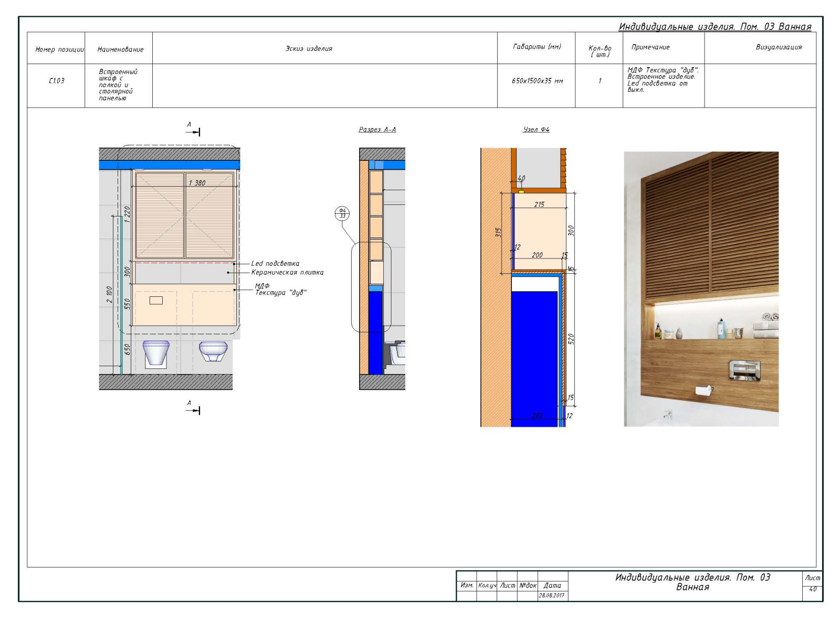The width and height of the screenshot is (840, 620).
Task: Click the blue filled area in the Ф4 detail
Action: coord(534,357)
